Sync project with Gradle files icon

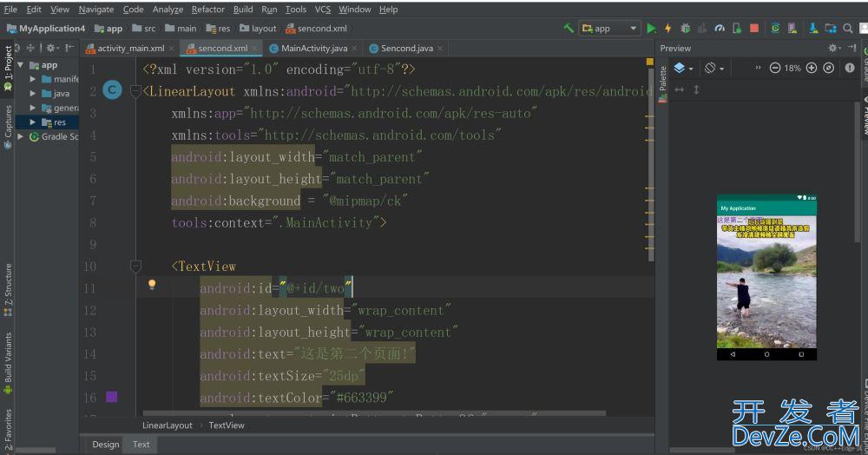(775, 29)
